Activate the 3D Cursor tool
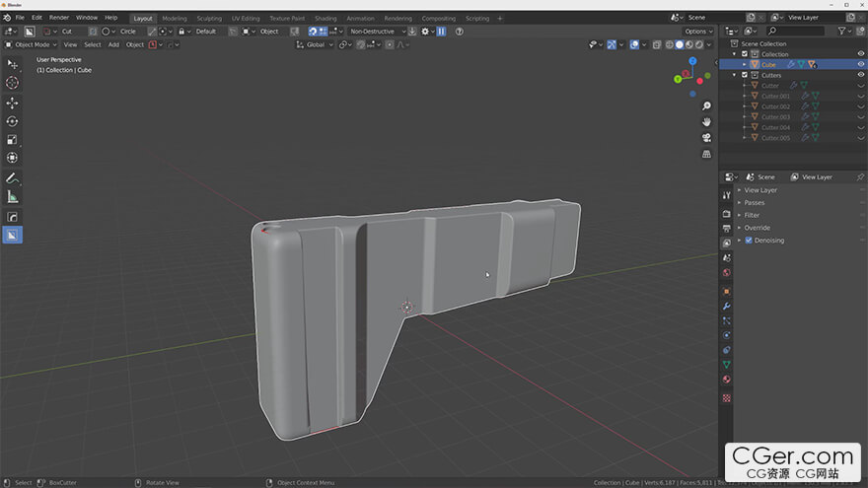The height and width of the screenshot is (488, 868). click(12, 83)
